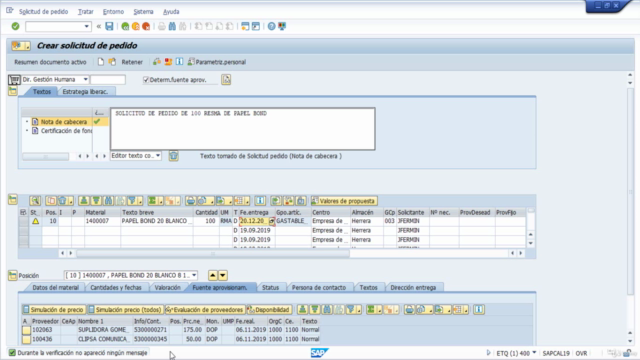Open the Dr. Gestión Humana dropdown
The height and width of the screenshot is (360, 640).
85,79
